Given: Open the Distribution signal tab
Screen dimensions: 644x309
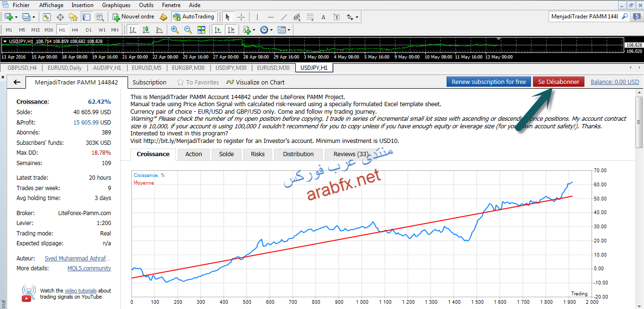Looking at the screenshot, I should (x=298, y=154).
